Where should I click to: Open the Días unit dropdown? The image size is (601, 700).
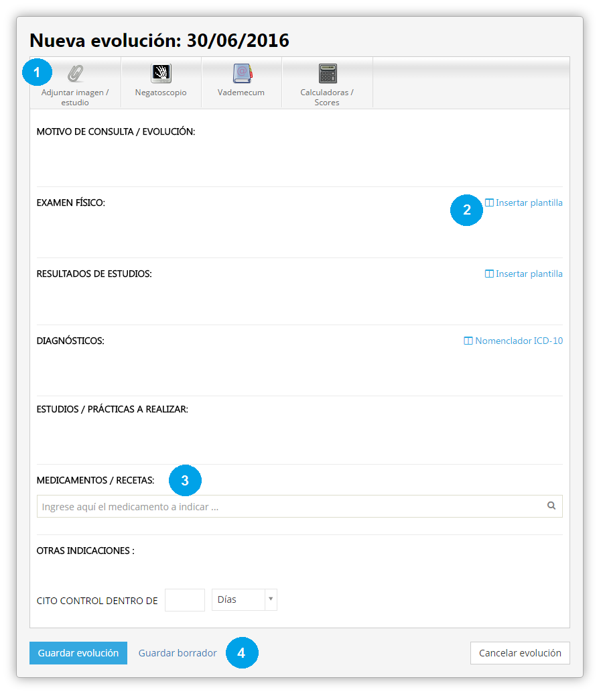244,599
